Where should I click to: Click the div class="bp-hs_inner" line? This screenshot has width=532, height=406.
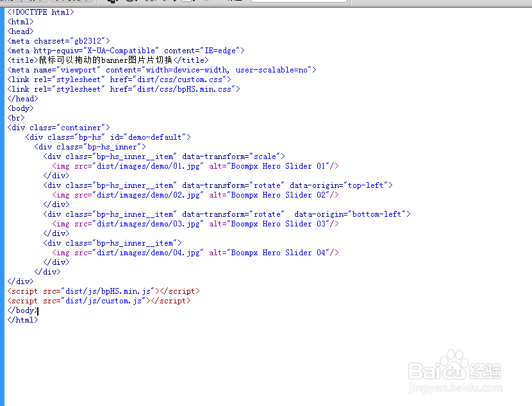pyautogui.click(x=90, y=147)
